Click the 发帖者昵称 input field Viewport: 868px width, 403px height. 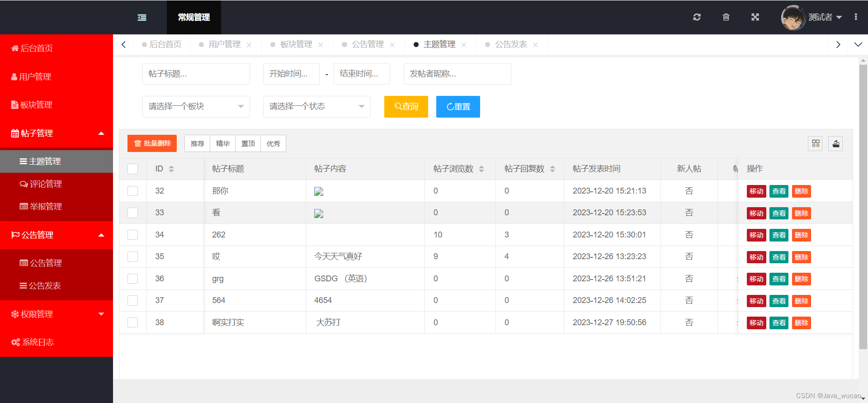tap(458, 74)
